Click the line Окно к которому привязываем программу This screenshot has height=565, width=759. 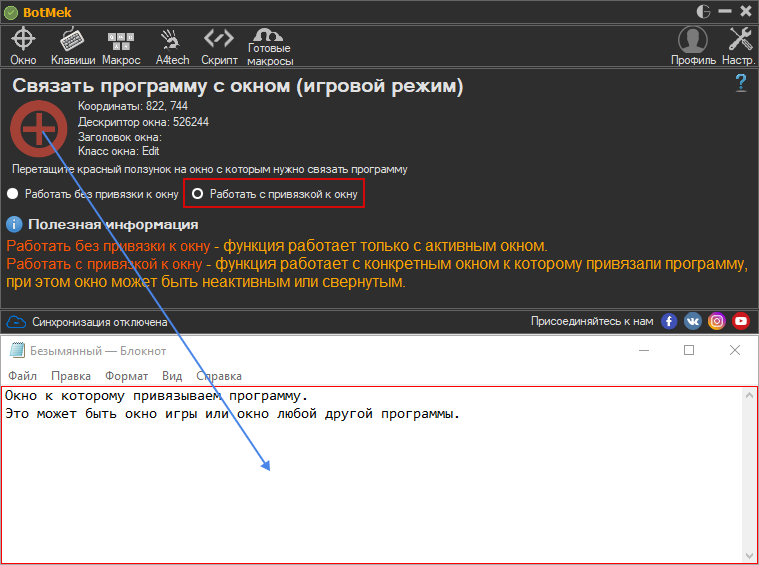pos(156,396)
